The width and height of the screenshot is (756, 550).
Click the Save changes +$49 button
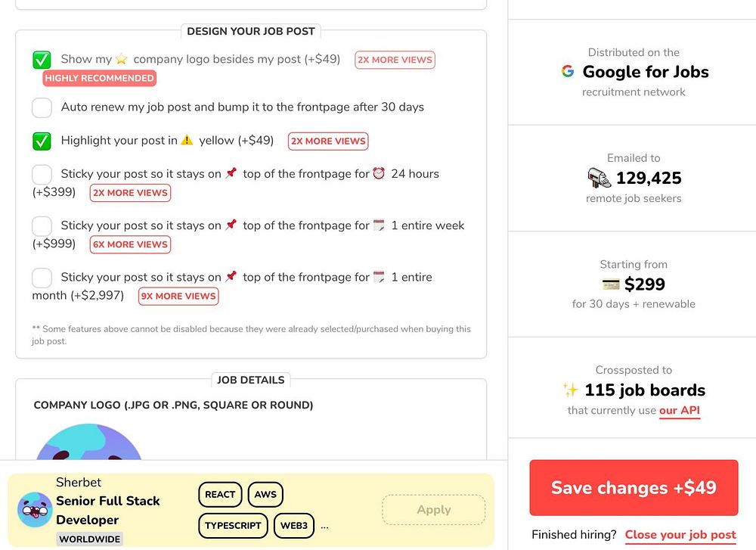click(634, 488)
